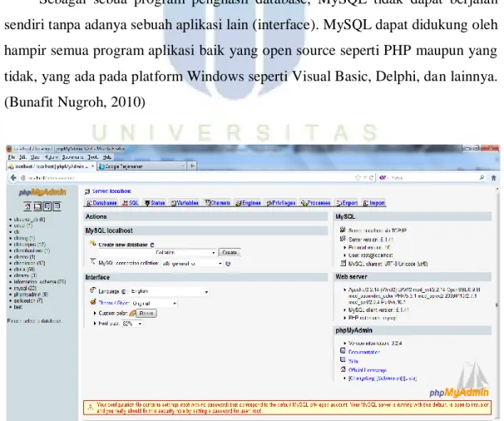Viewport: 504px width, 421px height.
Task: Open the Collation dropdown
Action: (x=185, y=252)
